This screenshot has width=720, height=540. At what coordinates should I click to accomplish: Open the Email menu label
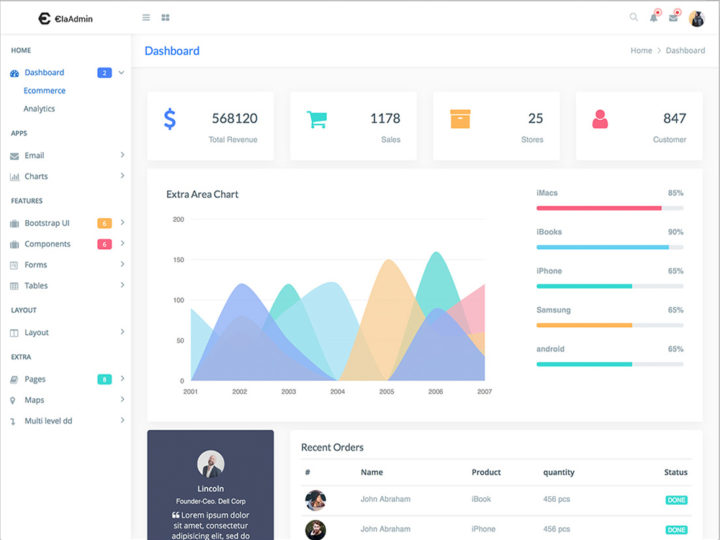[x=34, y=156]
